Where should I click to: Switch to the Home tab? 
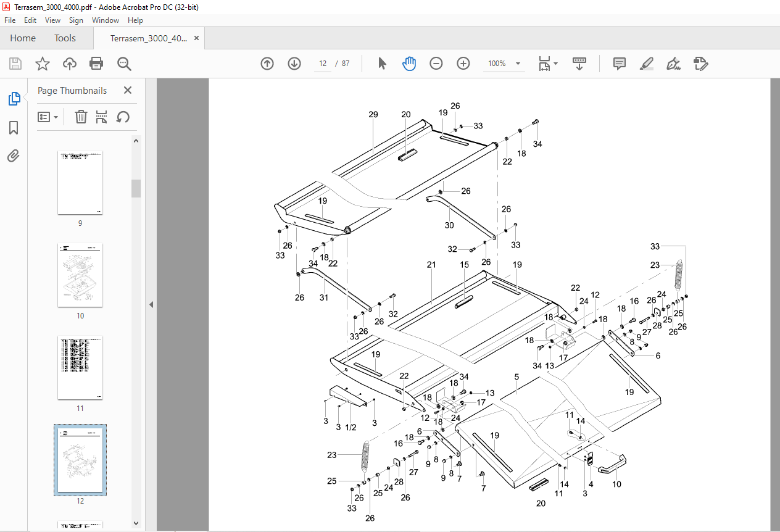tap(23, 38)
